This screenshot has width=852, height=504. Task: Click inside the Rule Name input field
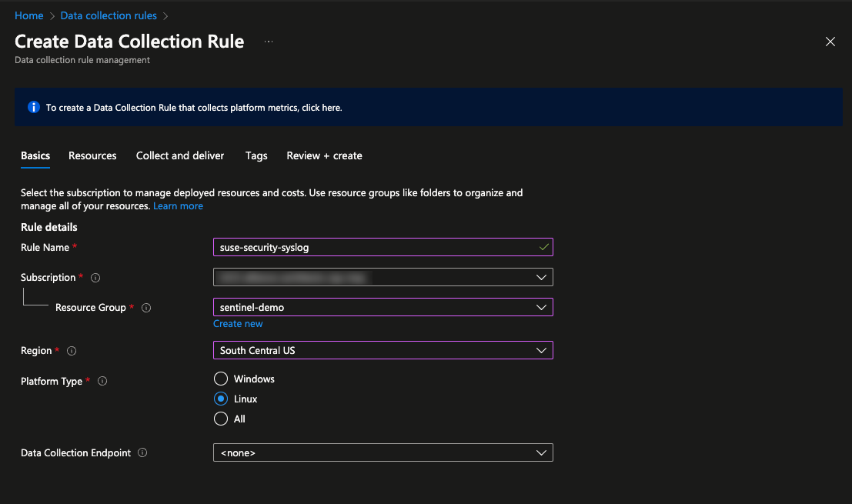coord(346,247)
